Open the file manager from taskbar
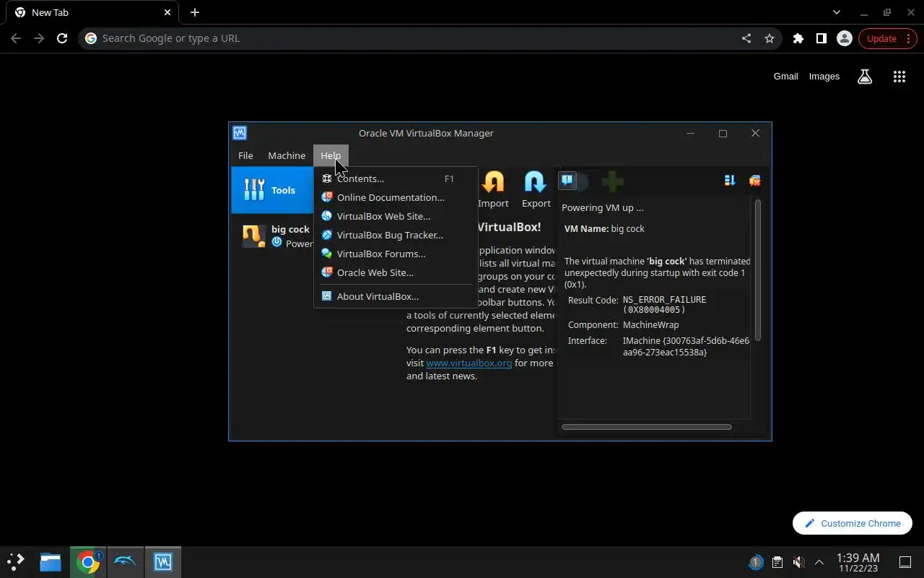 [x=51, y=561]
